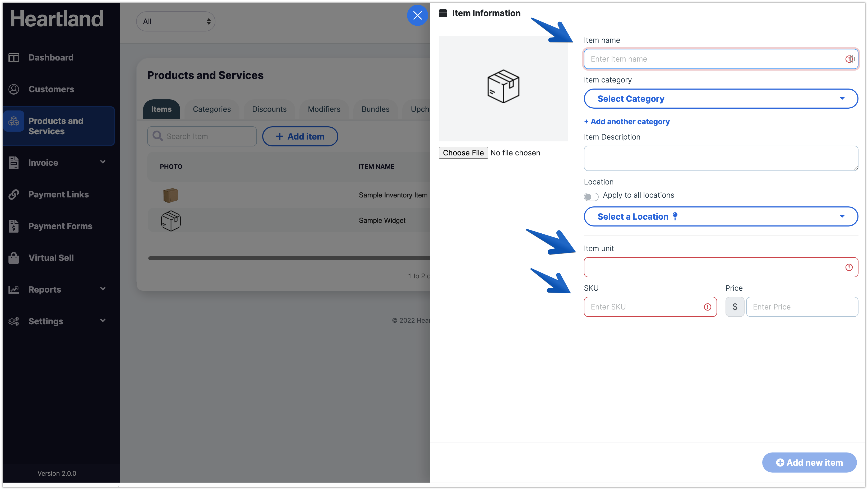
Task: Open the Select a Location dropdown
Action: (721, 216)
